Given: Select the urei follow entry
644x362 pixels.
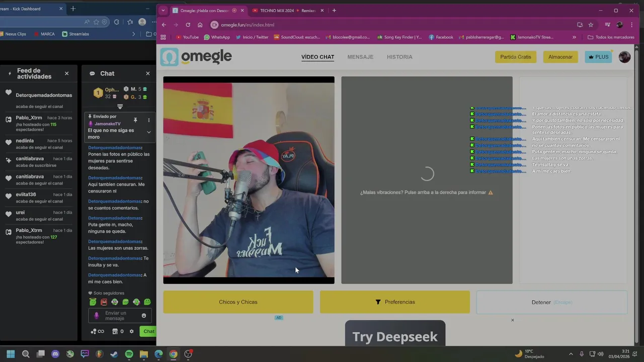Looking at the screenshot, I should tap(39, 215).
